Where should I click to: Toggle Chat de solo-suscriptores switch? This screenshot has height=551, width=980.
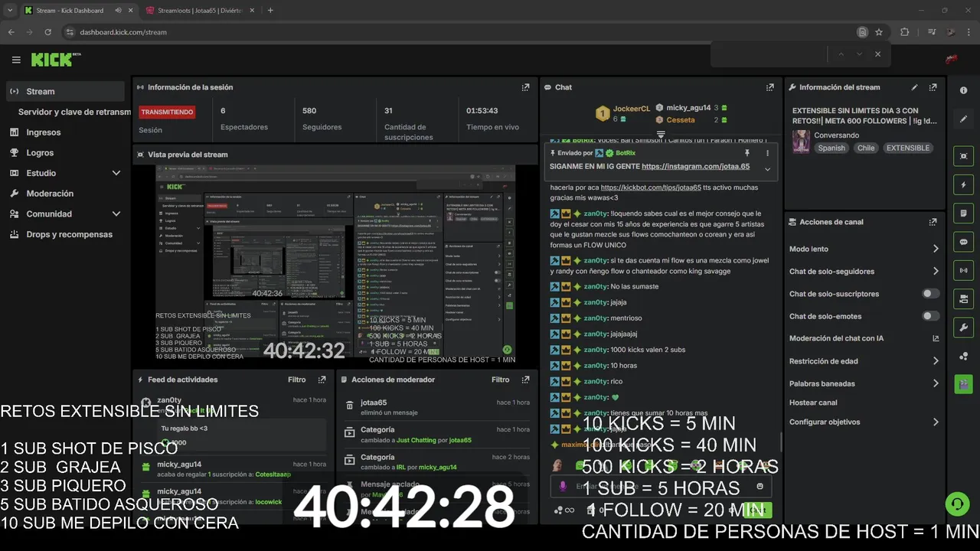(x=931, y=294)
